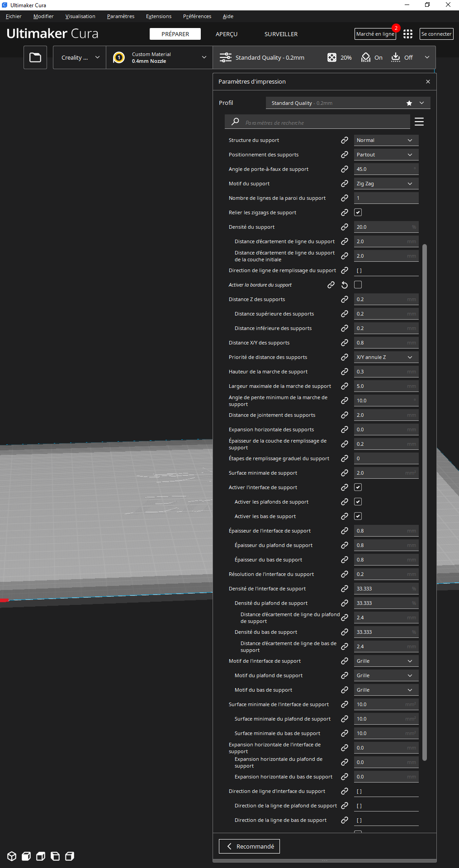This screenshot has height=868, width=459.
Task: Edit Angle de porte-à-faux de support value
Action: pyautogui.click(x=386, y=169)
